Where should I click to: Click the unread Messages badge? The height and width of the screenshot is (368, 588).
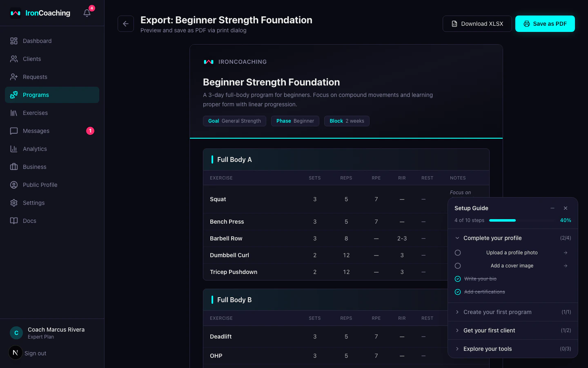pos(90,131)
